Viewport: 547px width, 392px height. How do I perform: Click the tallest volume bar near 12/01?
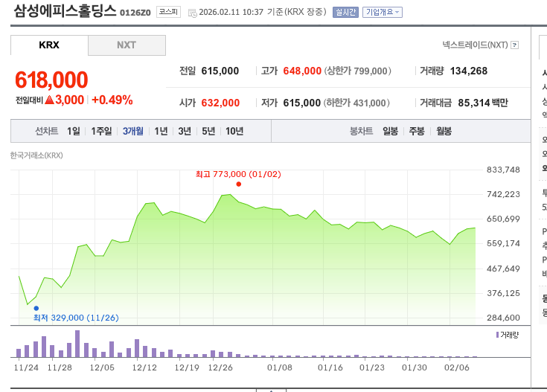(x=77, y=344)
